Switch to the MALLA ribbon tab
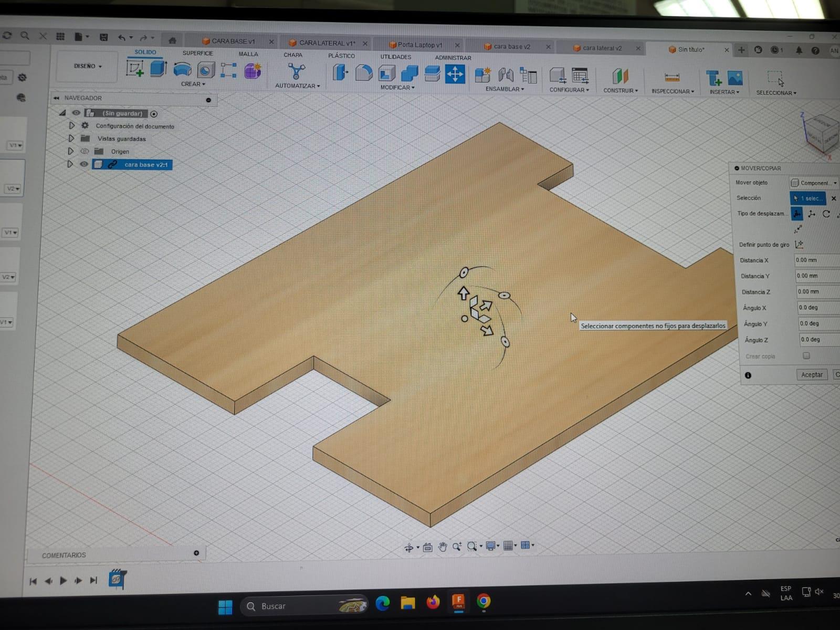The image size is (840, 630). point(248,54)
